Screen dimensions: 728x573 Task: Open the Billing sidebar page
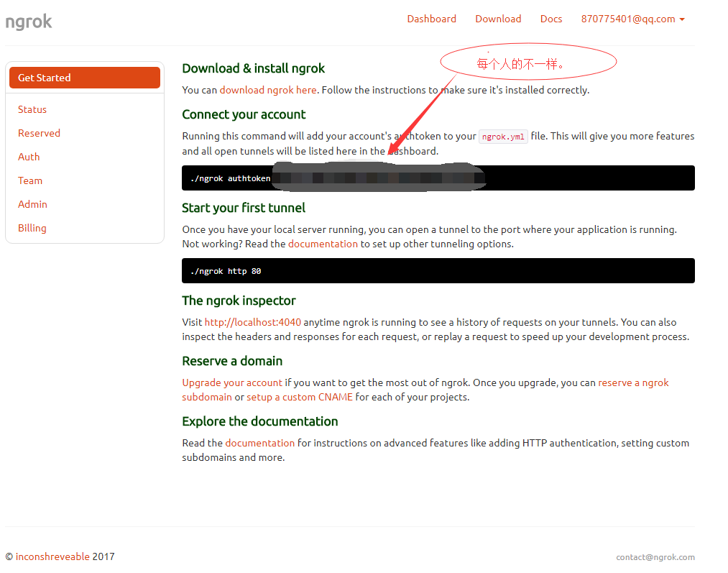(x=32, y=228)
